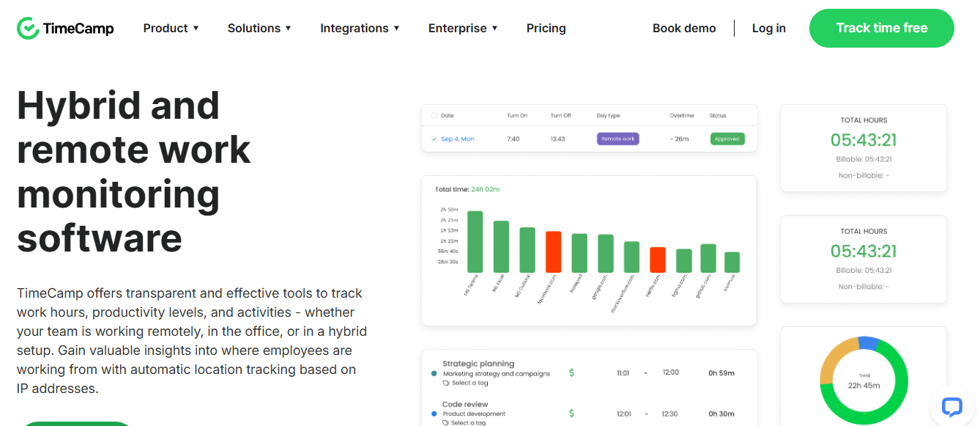Viewport: 980px width, 426px height.
Task: Click the 0h 30m duration
Action: coord(721,414)
